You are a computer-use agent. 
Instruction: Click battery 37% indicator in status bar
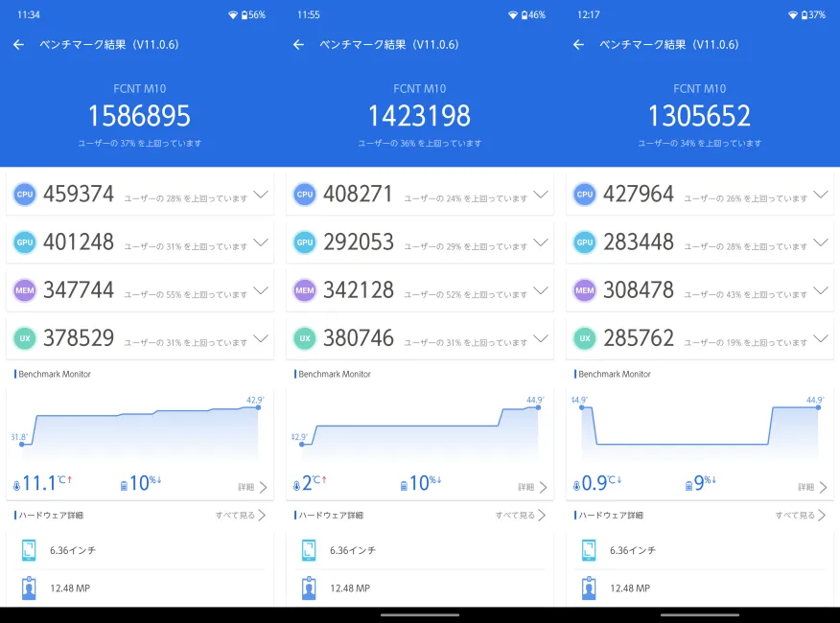click(x=813, y=15)
